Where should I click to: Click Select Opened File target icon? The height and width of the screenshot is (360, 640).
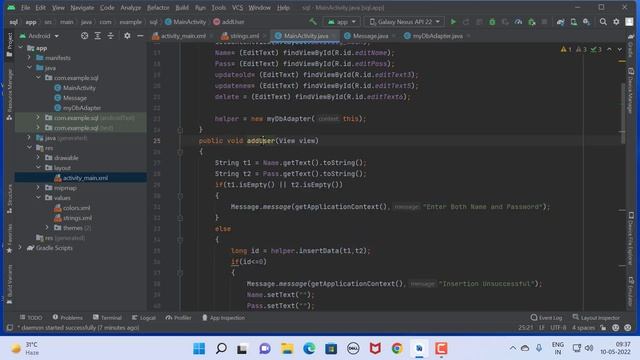point(84,36)
